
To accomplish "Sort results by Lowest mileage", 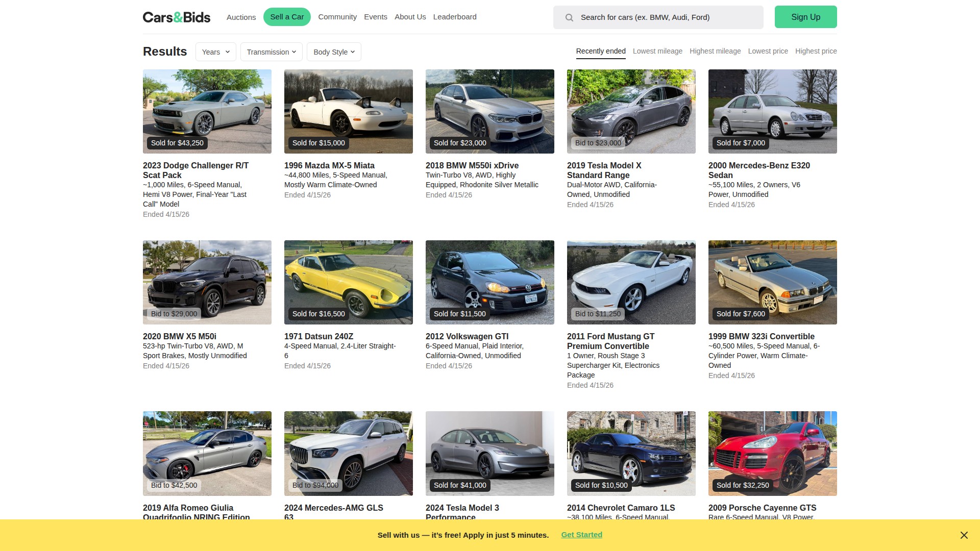I will 657,51.
